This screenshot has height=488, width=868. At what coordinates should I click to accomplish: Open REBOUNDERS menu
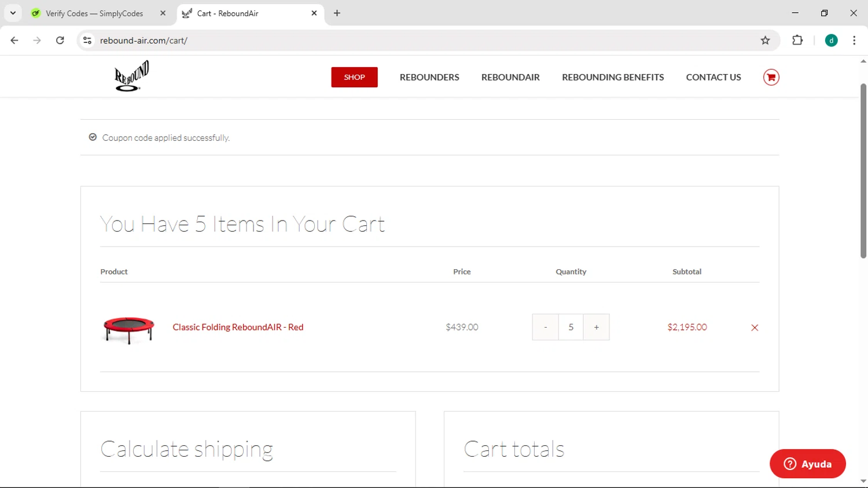pos(429,77)
